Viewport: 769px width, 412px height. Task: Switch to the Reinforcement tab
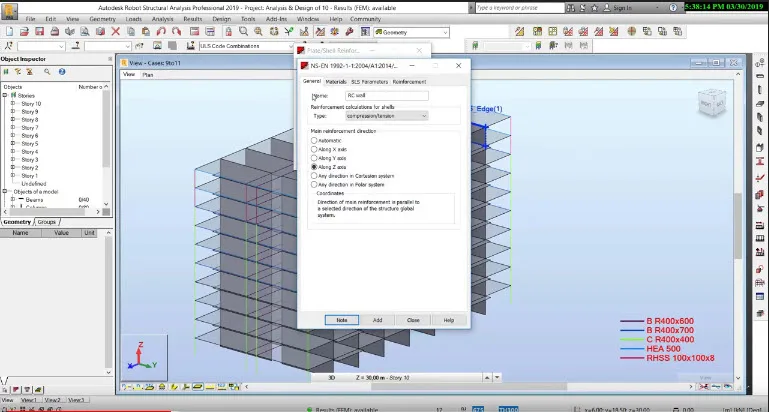[x=409, y=82]
